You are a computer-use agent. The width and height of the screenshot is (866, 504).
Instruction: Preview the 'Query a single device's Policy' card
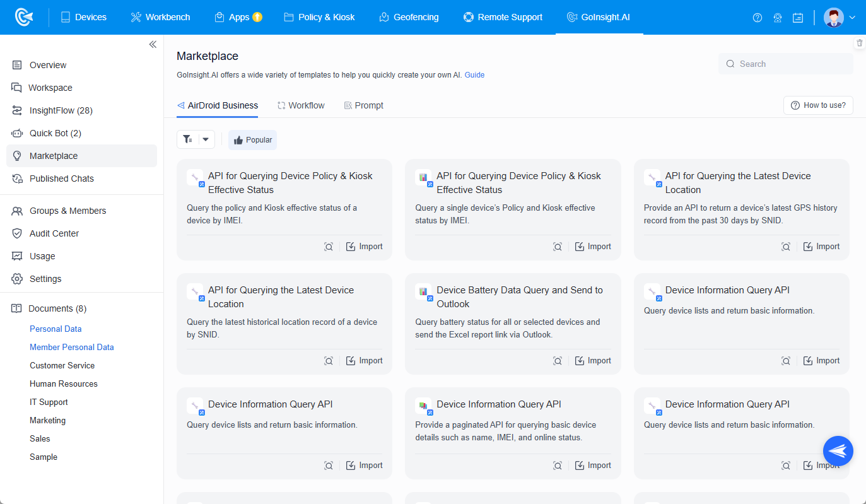558,247
